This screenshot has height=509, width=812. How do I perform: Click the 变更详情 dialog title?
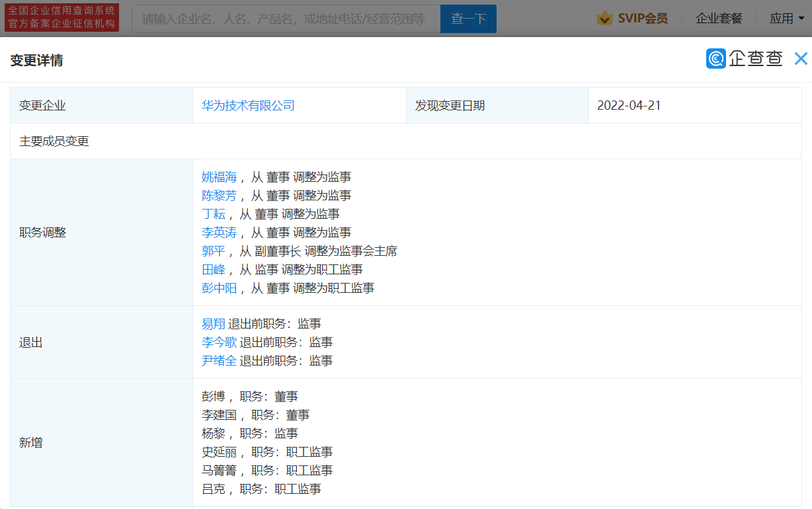(x=36, y=60)
